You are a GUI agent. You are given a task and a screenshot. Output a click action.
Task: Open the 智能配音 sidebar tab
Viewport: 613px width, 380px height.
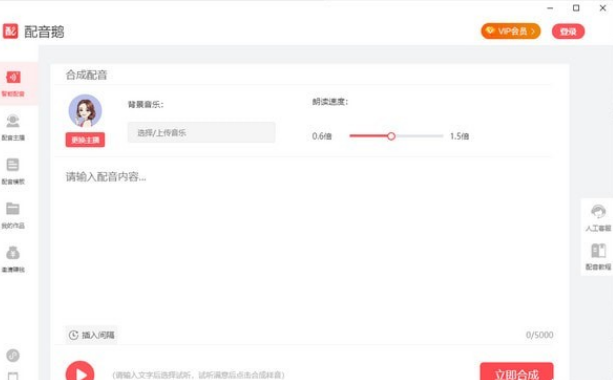coord(14,83)
